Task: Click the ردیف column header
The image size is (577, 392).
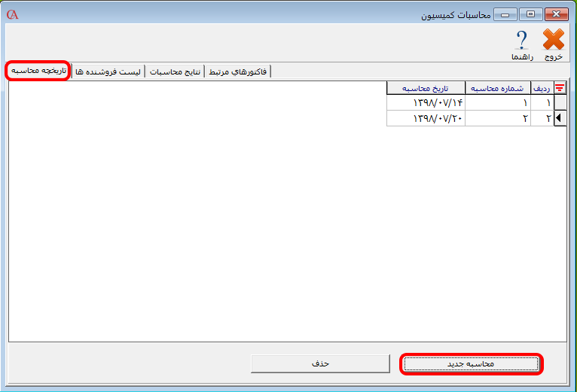Action: 542,87
